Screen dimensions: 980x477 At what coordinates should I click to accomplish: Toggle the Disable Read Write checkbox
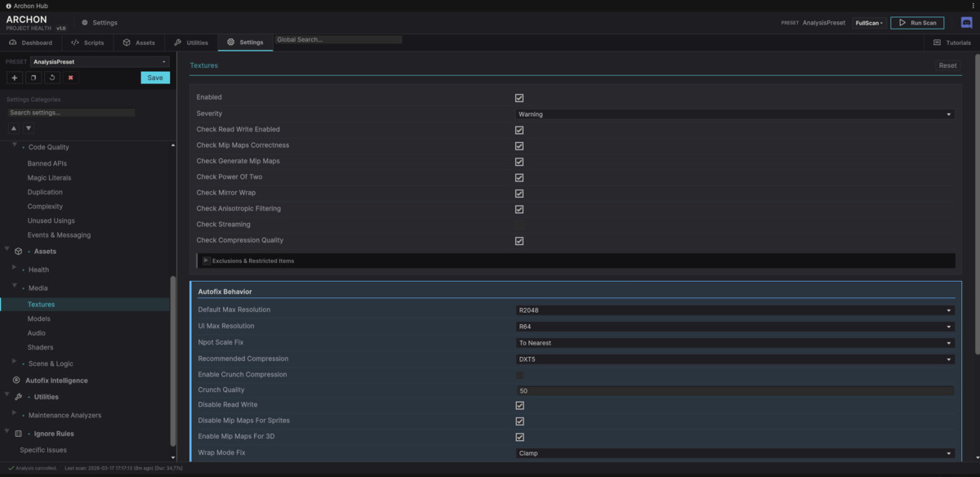pos(519,405)
